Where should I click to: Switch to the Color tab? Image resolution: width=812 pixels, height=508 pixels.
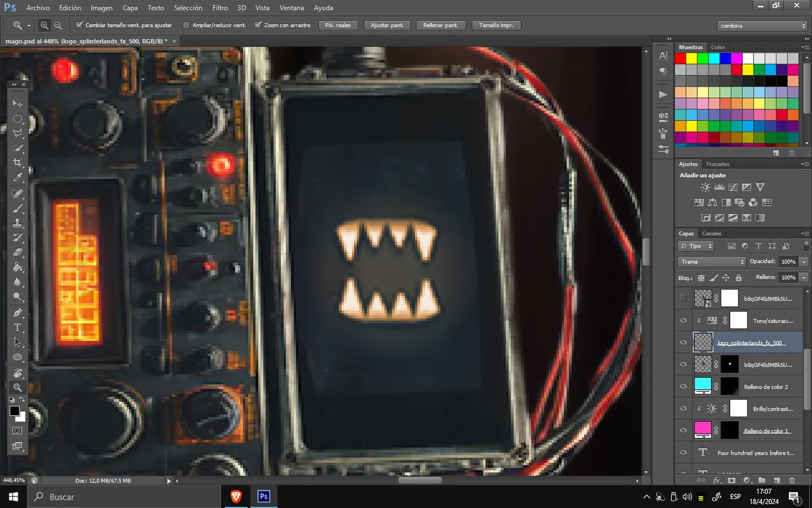[718, 47]
